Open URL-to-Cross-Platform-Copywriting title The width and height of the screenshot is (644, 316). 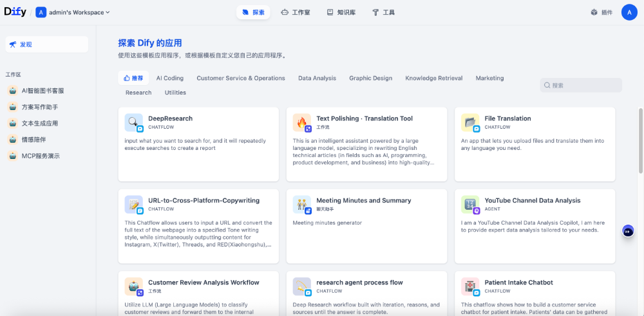204,201
